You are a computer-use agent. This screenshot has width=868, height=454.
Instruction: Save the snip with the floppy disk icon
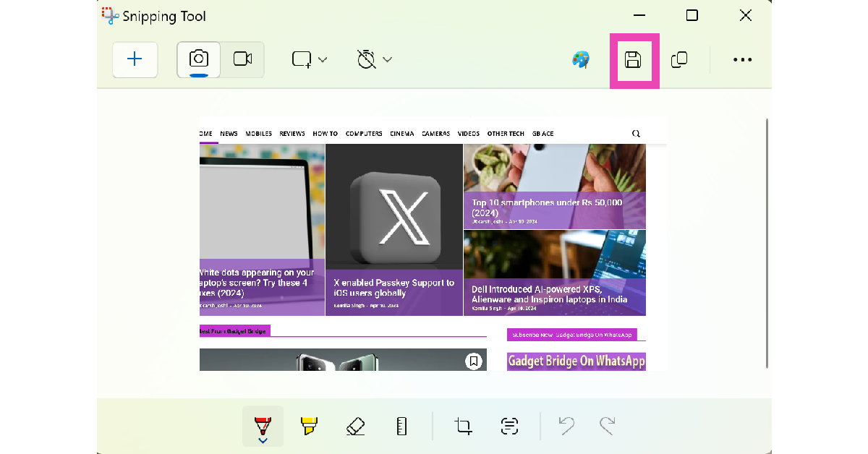633,60
